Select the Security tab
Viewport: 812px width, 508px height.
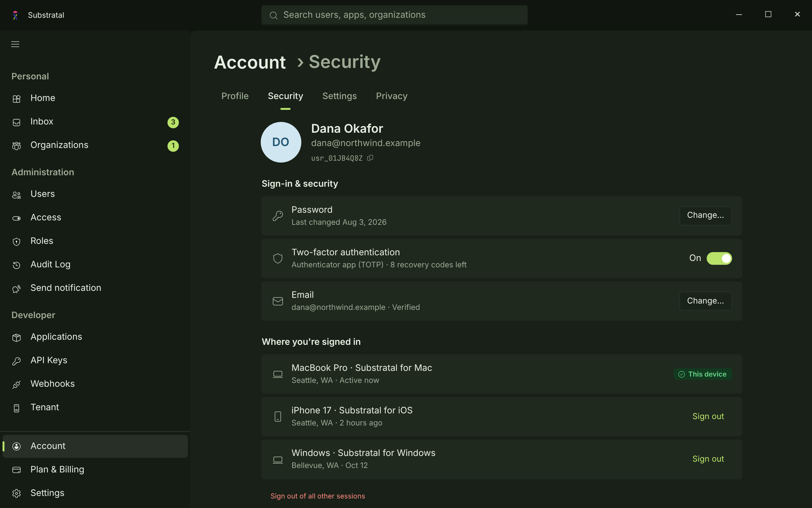[x=285, y=96]
